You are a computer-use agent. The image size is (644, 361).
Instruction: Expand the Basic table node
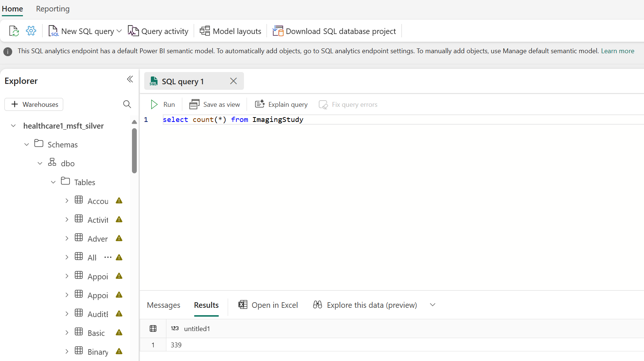pyautogui.click(x=67, y=333)
